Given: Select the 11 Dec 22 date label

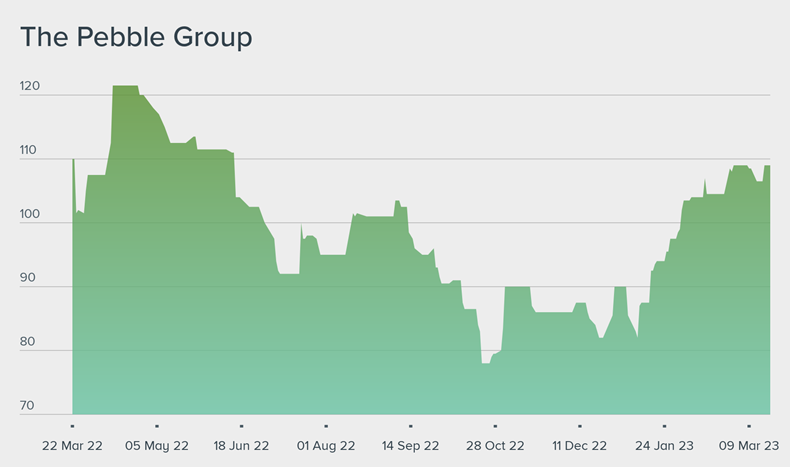Looking at the screenshot, I should pyautogui.click(x=579, y=446).
